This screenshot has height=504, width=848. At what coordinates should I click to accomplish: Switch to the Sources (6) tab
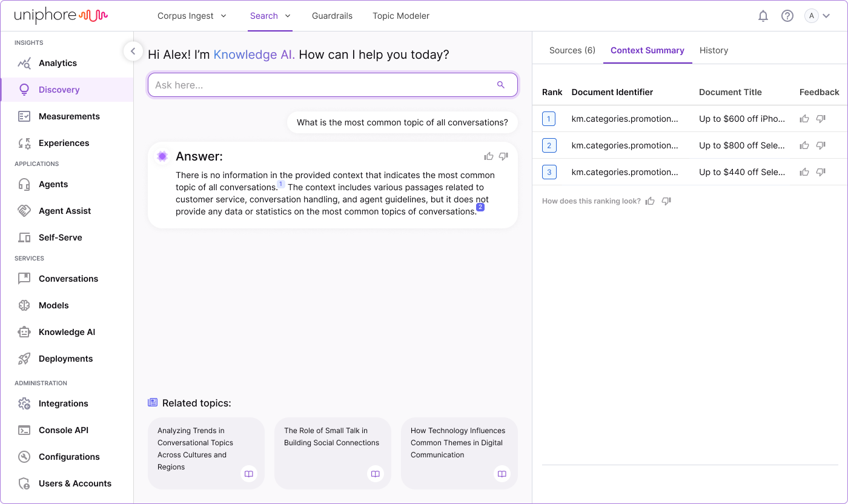(572, 50)
